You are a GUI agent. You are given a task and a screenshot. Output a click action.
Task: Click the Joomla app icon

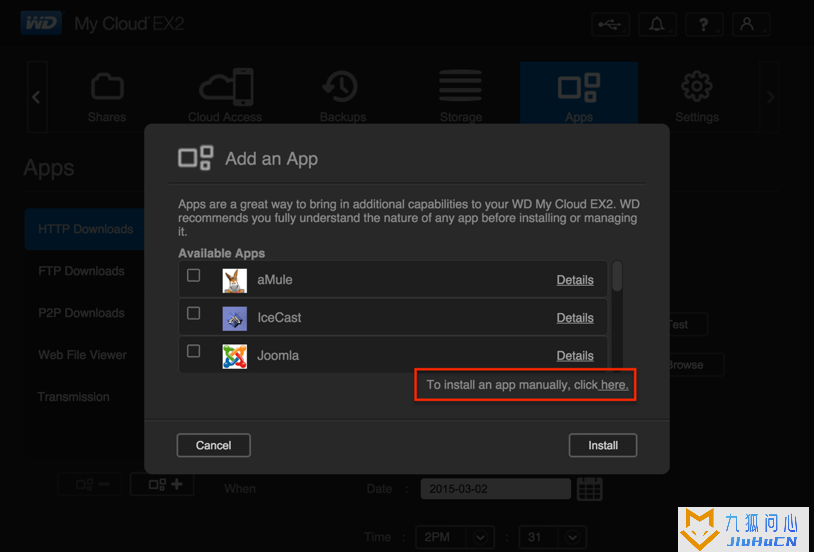pyautogui.click(x=235, y=356)
